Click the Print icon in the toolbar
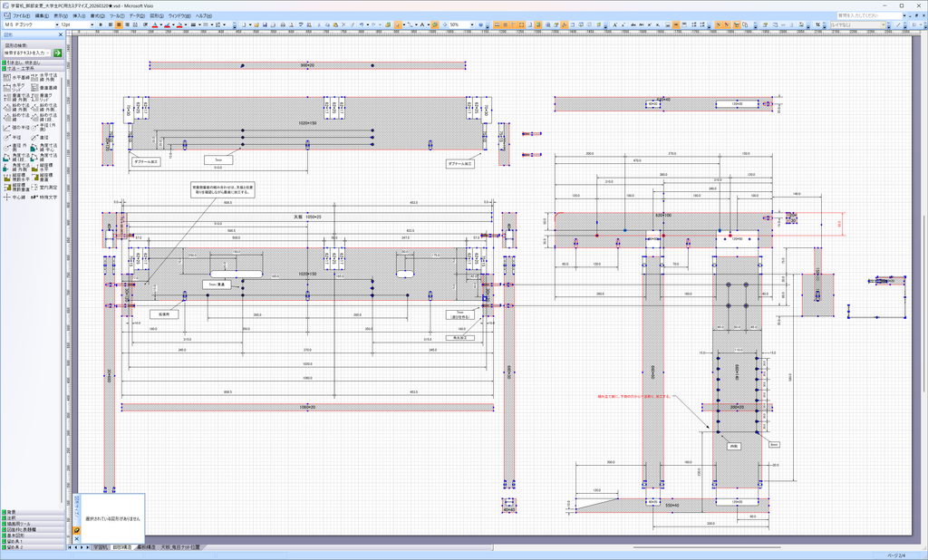 [x=283, y=24]
